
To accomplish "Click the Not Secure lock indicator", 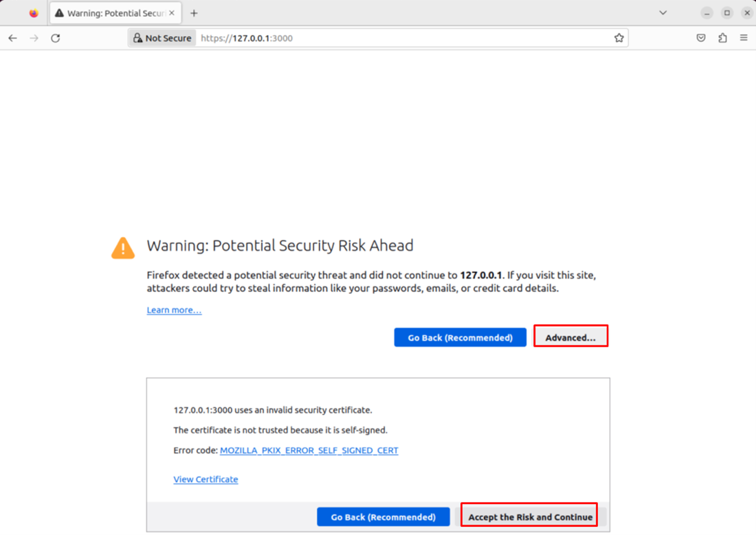I will click(162, 38).
